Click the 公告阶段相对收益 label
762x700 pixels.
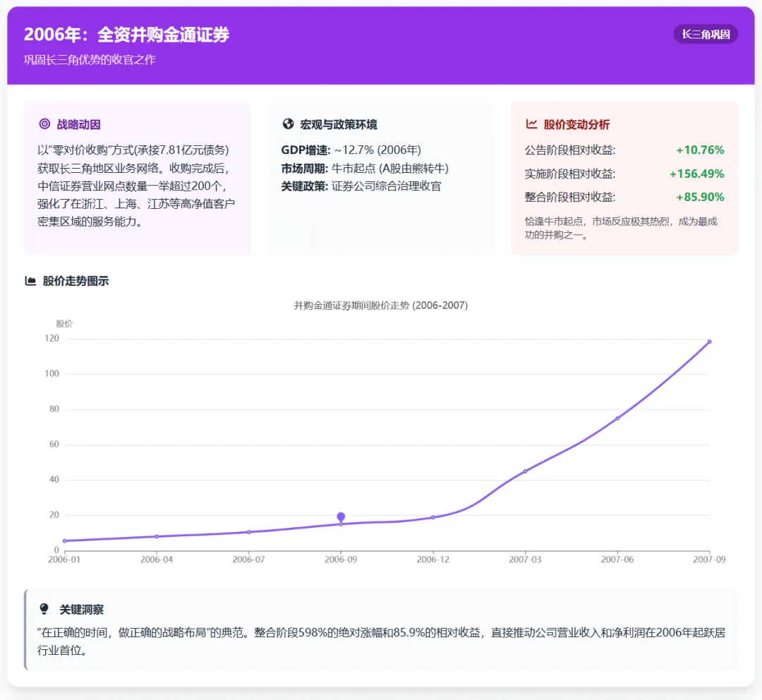point(569,150)
